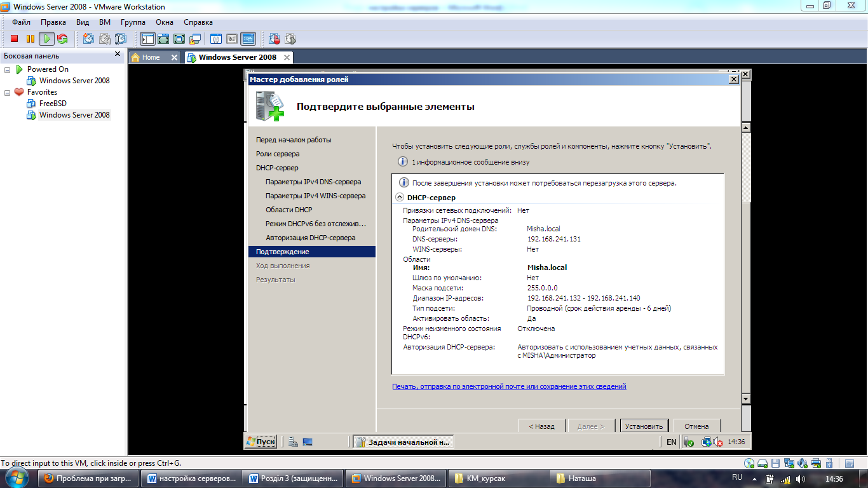Revert to snapshot via toolbar icon
Screen dimensions: 868x488
point(104,39)
